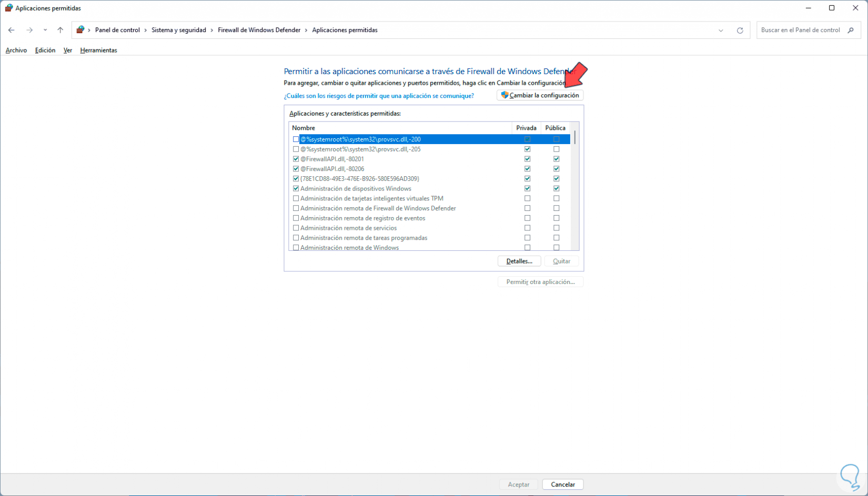Sort list by the Nombre column header
868x496 pixels.
click(x=400, y=128)
